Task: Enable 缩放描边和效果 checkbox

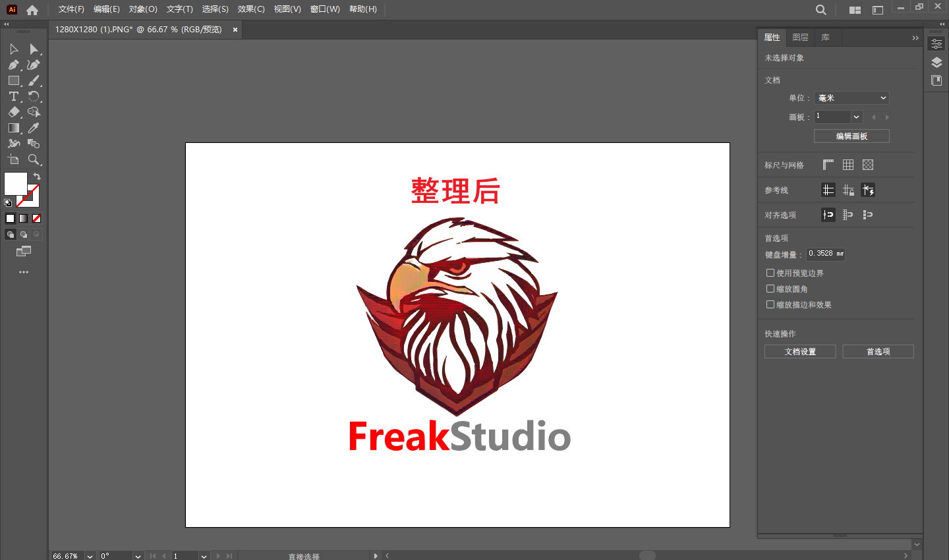Action: pyautogui.click(x=770, y=304)
